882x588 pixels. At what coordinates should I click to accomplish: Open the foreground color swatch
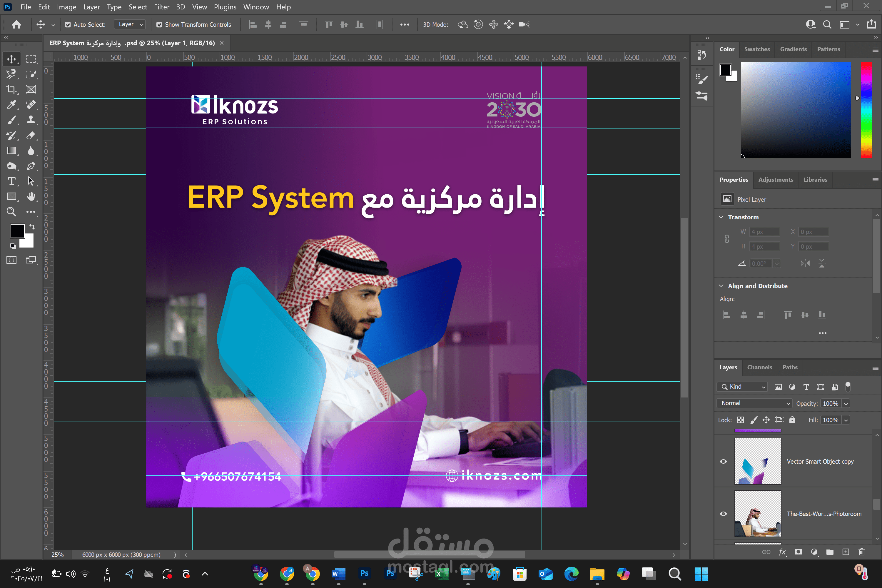[x=18, y=231]
